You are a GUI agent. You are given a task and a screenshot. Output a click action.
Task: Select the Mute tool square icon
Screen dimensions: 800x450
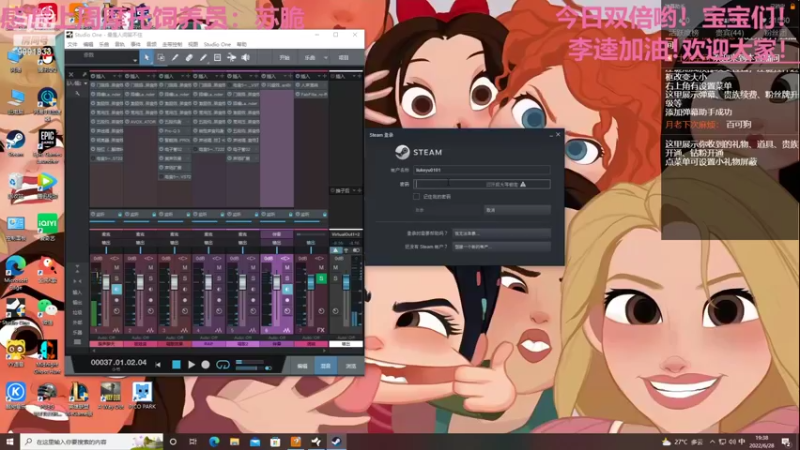click(x=217, y=58)
